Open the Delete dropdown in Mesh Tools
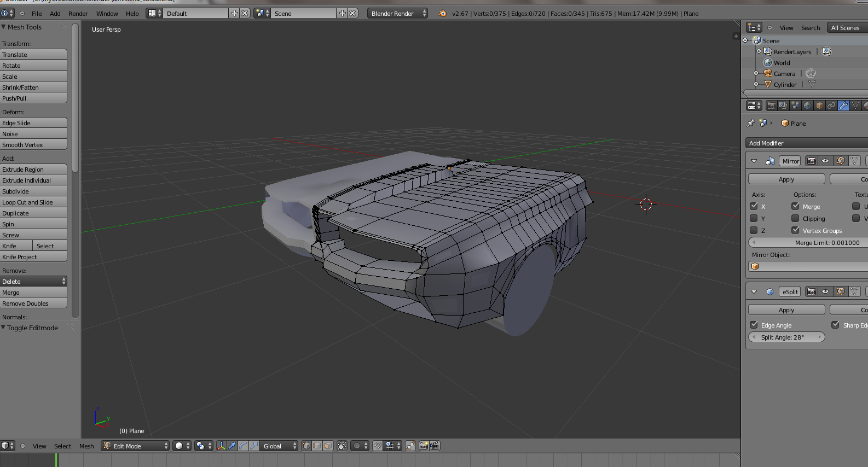This screenshot has height=467, width=868. click(33, 281)
